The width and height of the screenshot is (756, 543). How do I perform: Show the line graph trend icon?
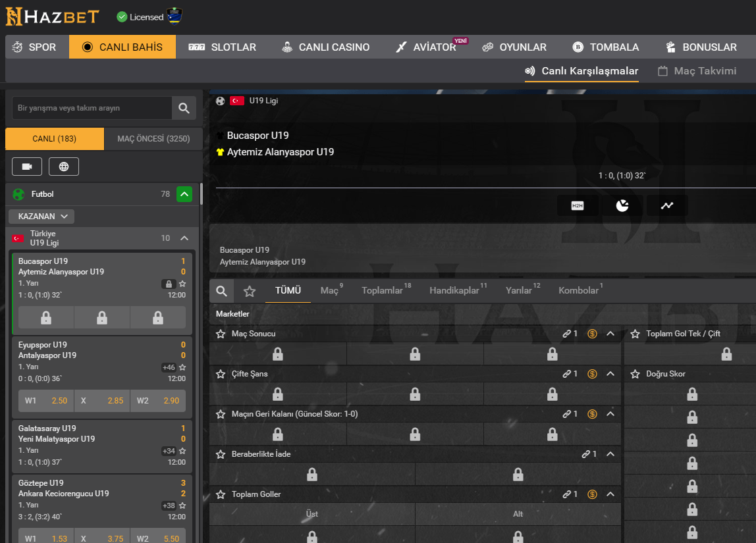point(667,205)
